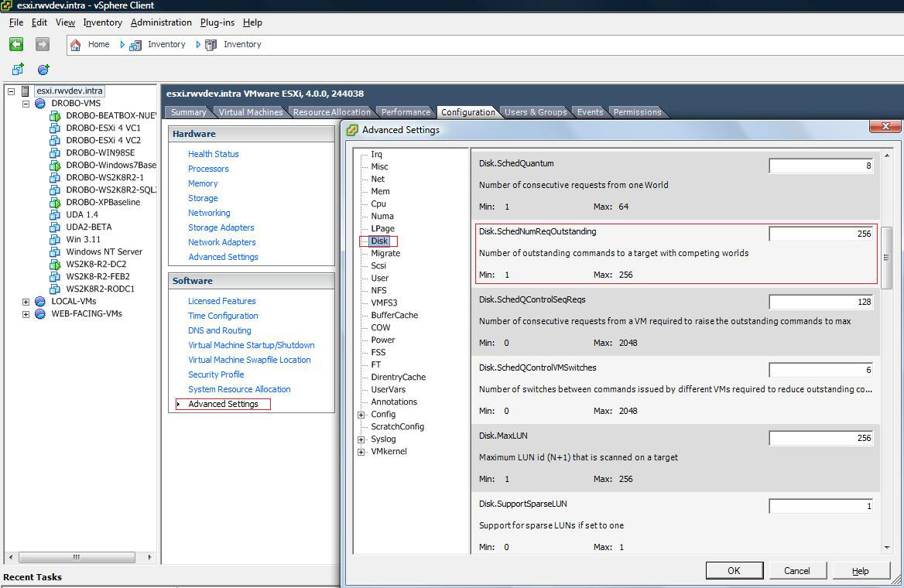Viewport: 904px width, 588px height.
Task: Expand the LOCAL-VMs tree node
Action: (26, 302)
